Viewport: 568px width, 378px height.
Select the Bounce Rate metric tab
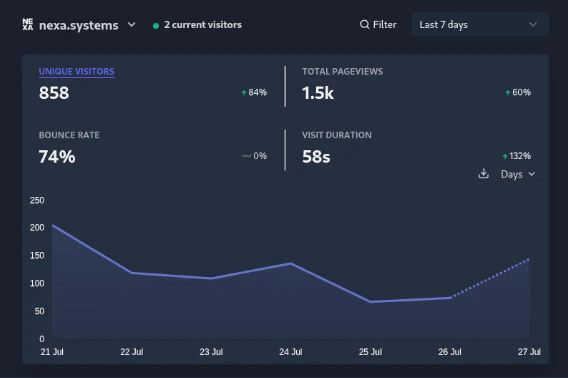click(x=69, y=135)
